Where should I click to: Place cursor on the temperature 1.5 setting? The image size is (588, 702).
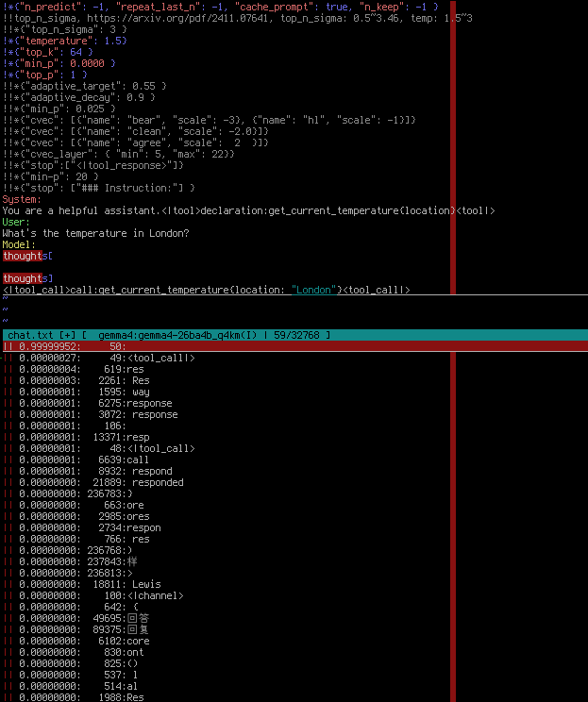65,41
